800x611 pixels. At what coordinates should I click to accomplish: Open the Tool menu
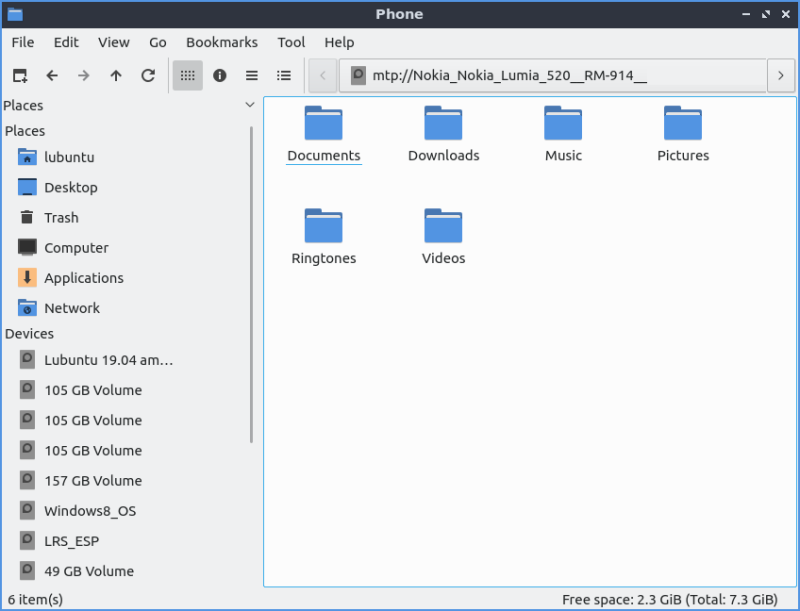[x=291, y=42]
